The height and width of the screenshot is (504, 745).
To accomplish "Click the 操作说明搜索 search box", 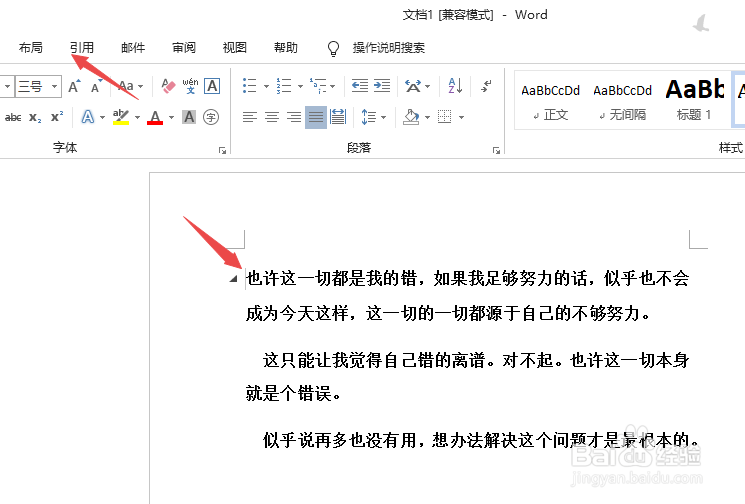I will 389,48.
